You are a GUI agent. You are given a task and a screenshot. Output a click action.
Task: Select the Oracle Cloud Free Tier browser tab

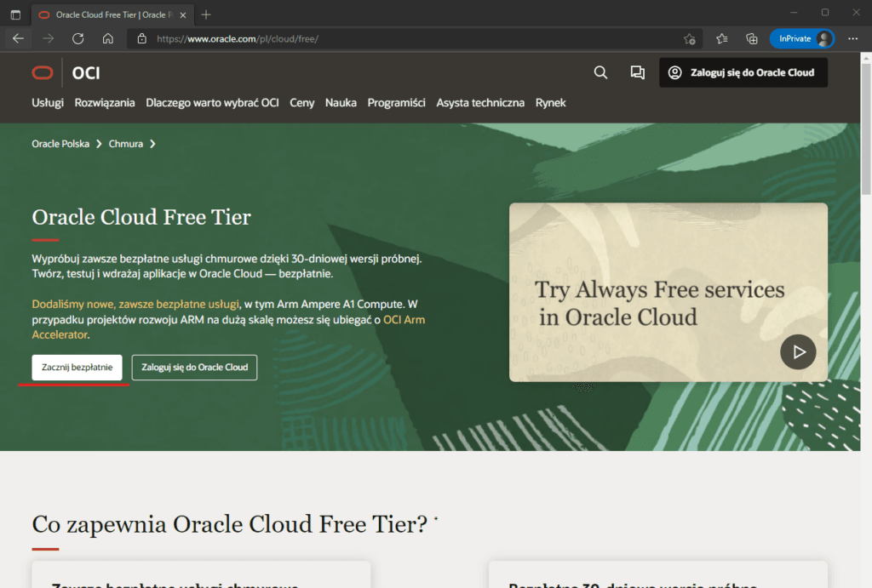point(112,15)
